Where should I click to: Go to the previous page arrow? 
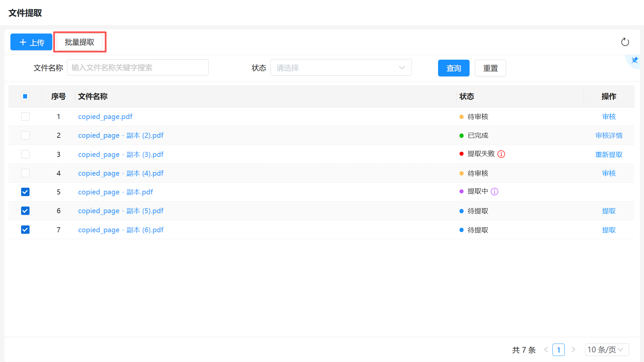[x=546, y=350]
